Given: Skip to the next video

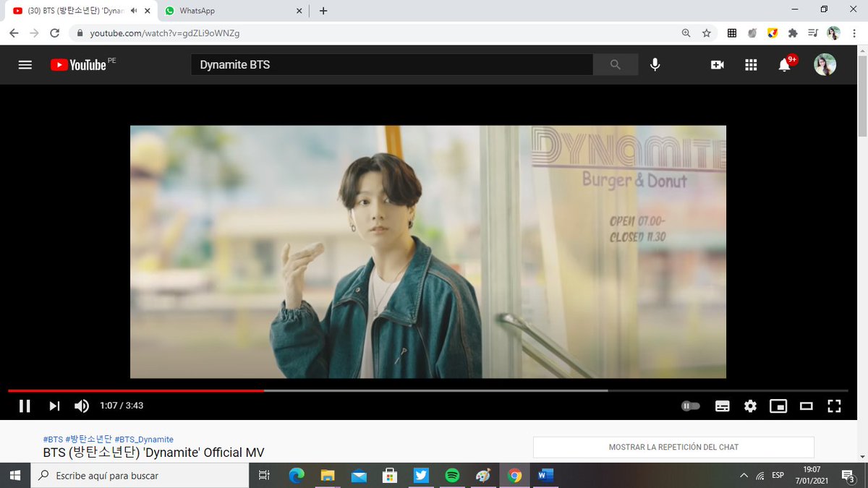Looking at the screenshot, I should pyautogui.click(x=54, y=406).
